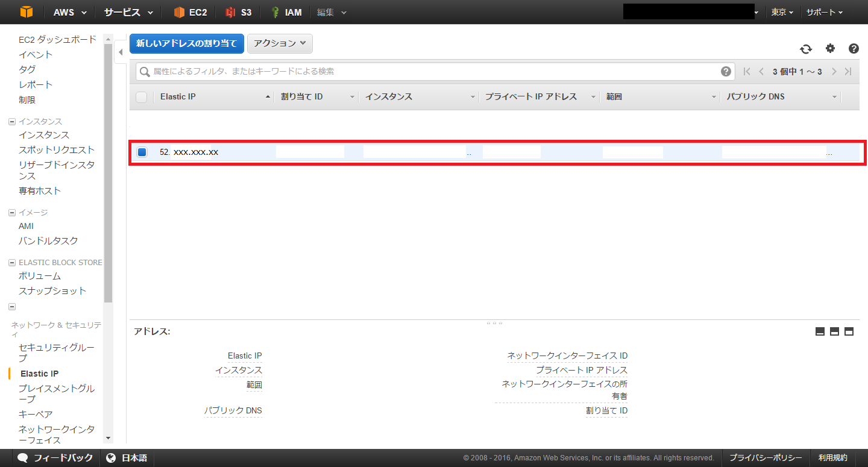Open the プライバシーポリシー link
Image resolution: width=868 pixels, height=467 pixels.
[766, 458]
